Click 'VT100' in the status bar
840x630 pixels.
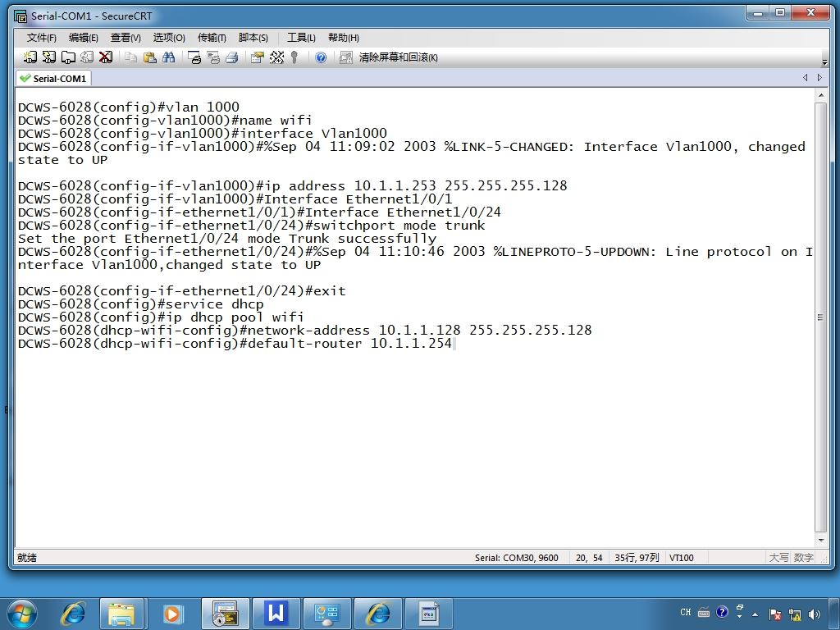682,558
